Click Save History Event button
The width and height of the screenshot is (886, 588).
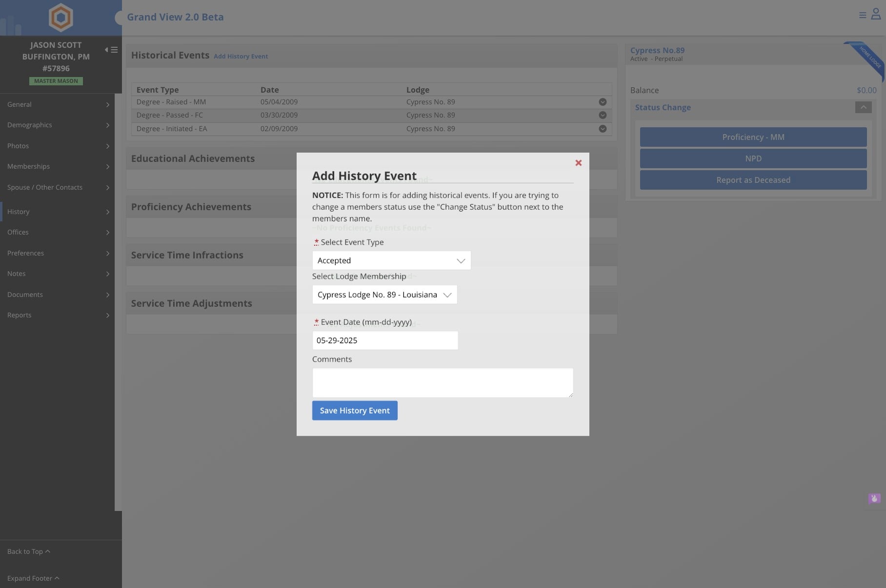(355, 411)
